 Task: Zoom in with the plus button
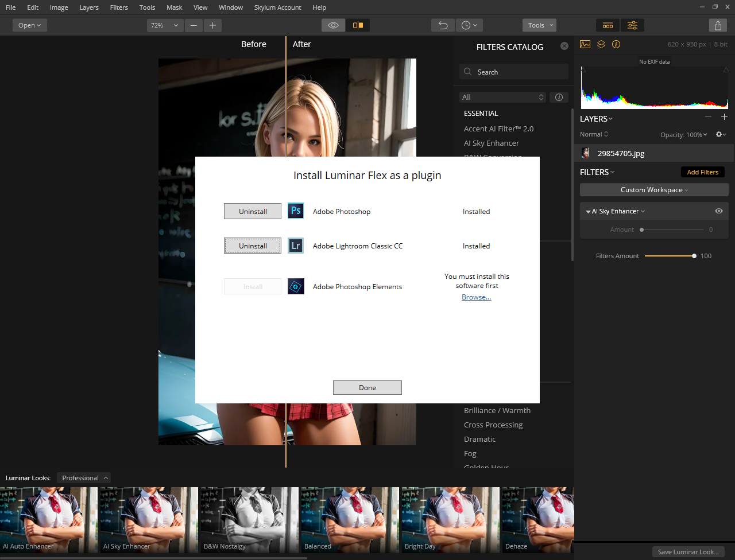pos(212,25)
